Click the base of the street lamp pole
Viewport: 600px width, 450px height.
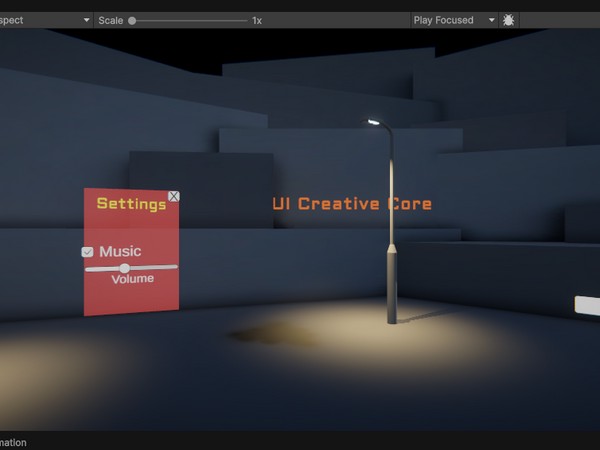[x=393, y=316]
